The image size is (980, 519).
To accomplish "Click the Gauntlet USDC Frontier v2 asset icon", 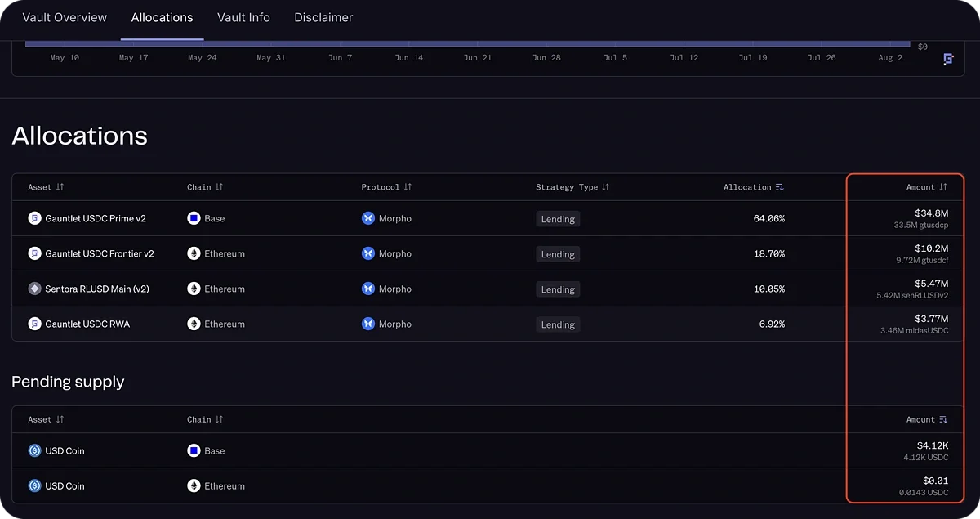I will coord(34,253).
